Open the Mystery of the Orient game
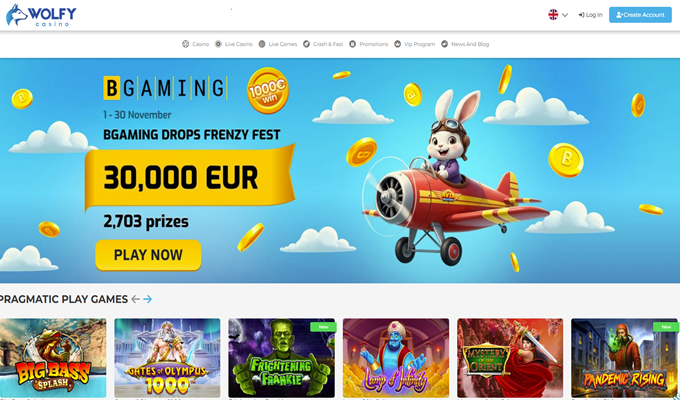 click(x=510, y=358)
